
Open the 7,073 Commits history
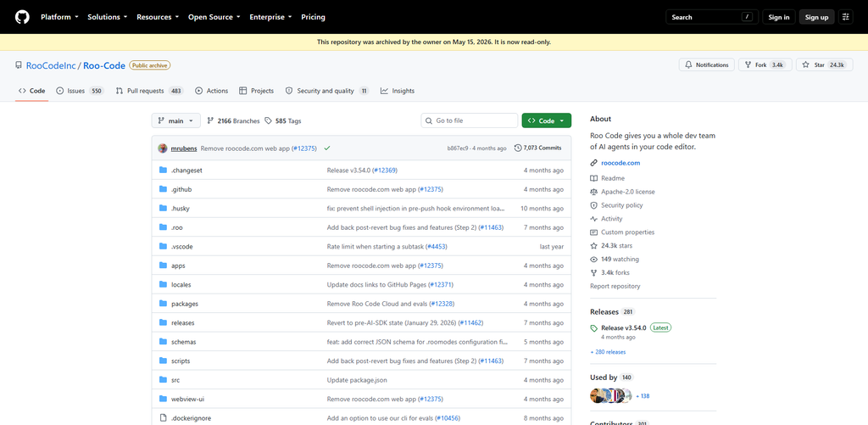click(538, 148)
